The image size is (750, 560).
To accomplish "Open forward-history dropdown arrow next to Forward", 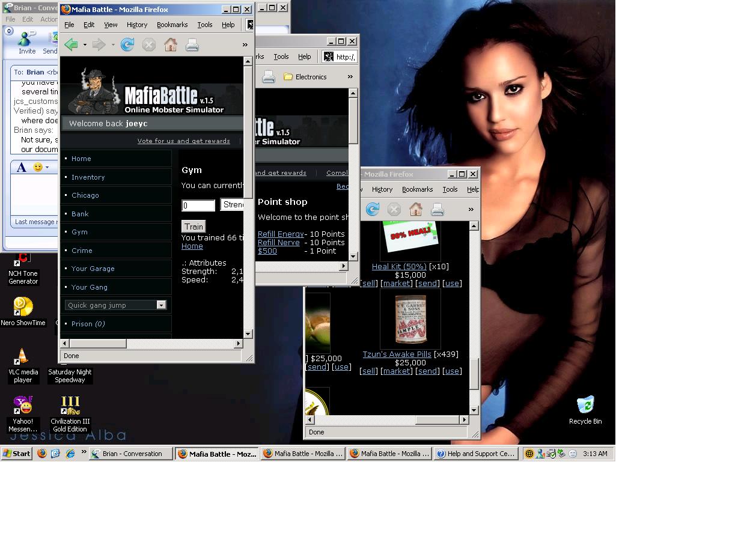I will click(113, 44).
